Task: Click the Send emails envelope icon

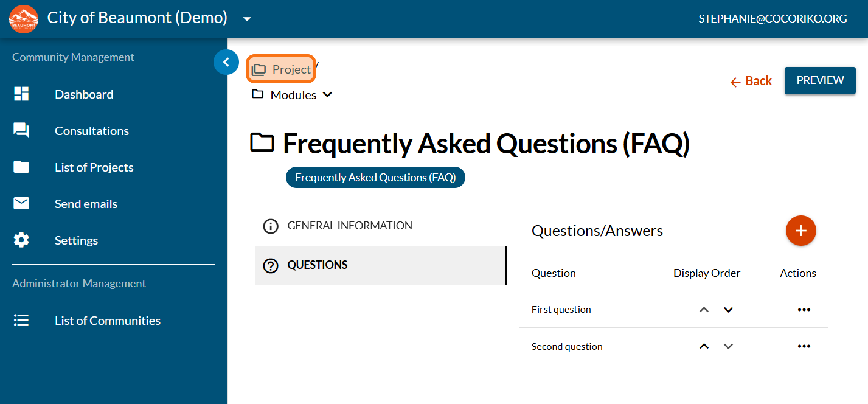Action: click(21, 203)
